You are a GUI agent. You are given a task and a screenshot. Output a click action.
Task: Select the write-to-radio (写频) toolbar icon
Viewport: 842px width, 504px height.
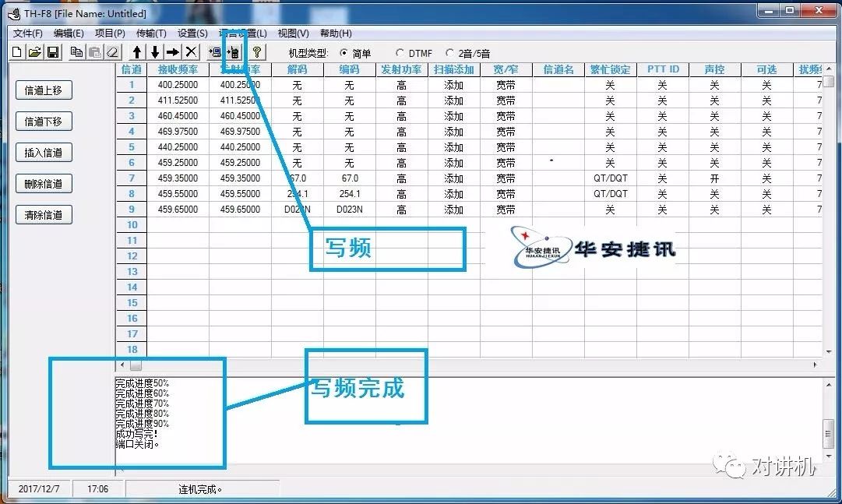click(234, 51)
